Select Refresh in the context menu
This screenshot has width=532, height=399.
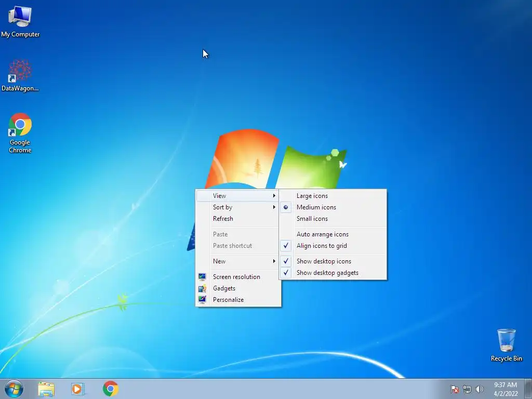(x=238, y=219)
